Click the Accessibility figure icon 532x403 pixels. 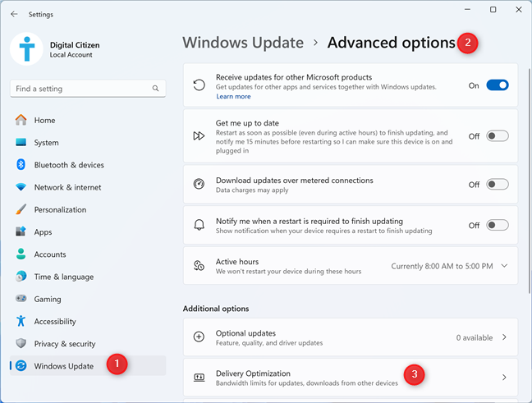pos(21,321)
